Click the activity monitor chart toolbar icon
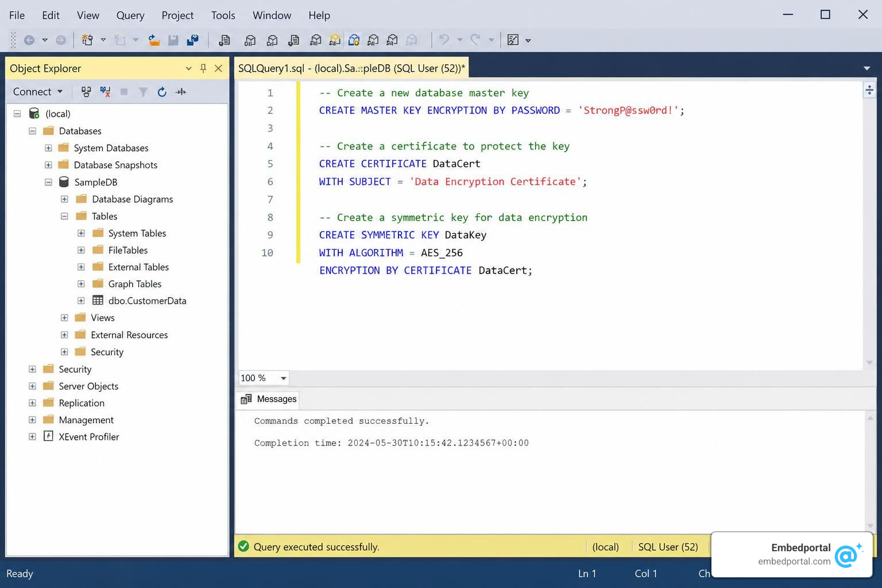 (513, 40)
